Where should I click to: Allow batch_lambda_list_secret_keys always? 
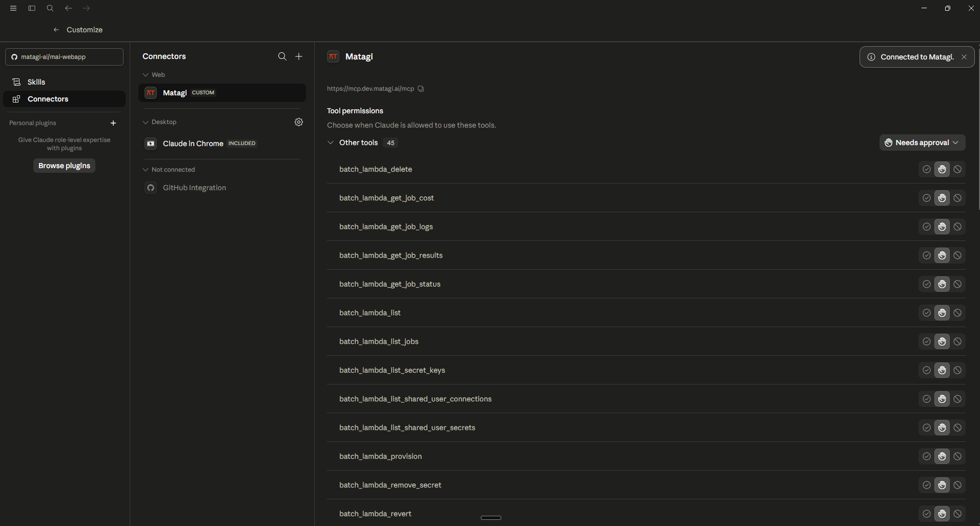(x=927, y=370)
